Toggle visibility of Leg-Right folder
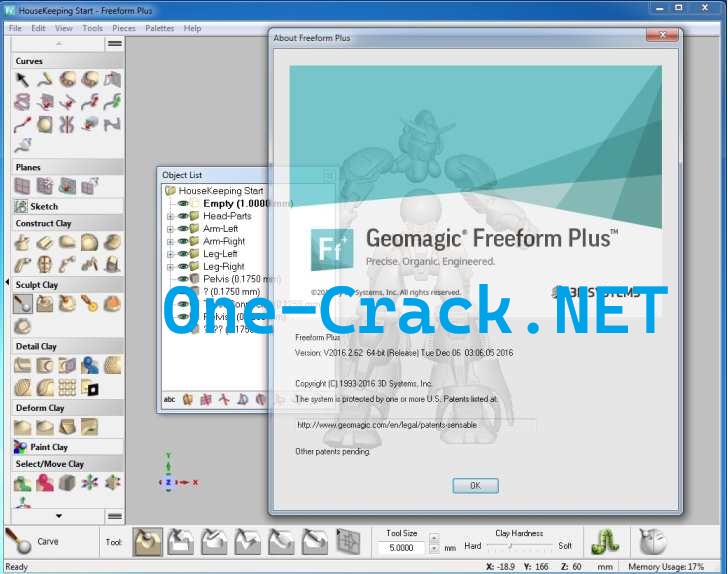Image resolution: width=728 pixels, height=574 pixels. coord(183,267)
